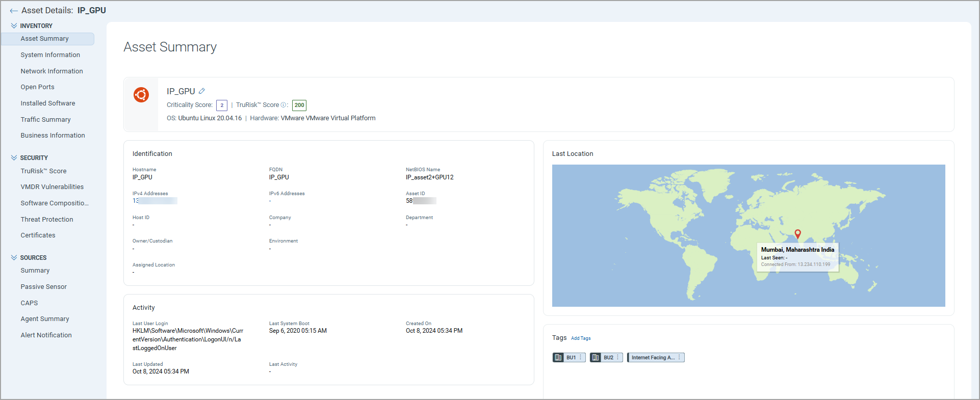The height and width of the screenshot is (400, 980).
Task: Click the pencil edit icon next to IP_GPU
Action: click(202, 91)
